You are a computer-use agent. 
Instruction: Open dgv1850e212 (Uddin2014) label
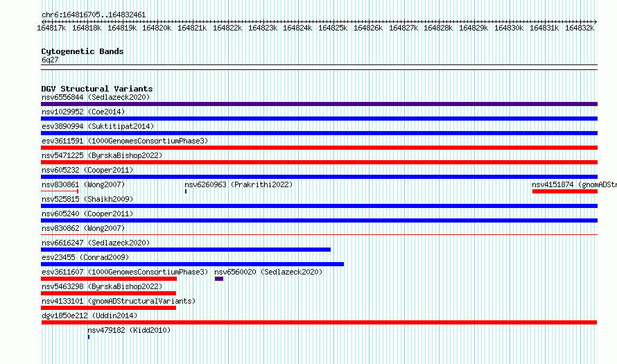[89, 315]
